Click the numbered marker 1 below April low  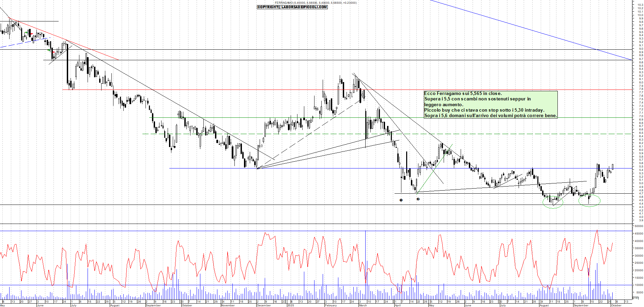(401, 200)
